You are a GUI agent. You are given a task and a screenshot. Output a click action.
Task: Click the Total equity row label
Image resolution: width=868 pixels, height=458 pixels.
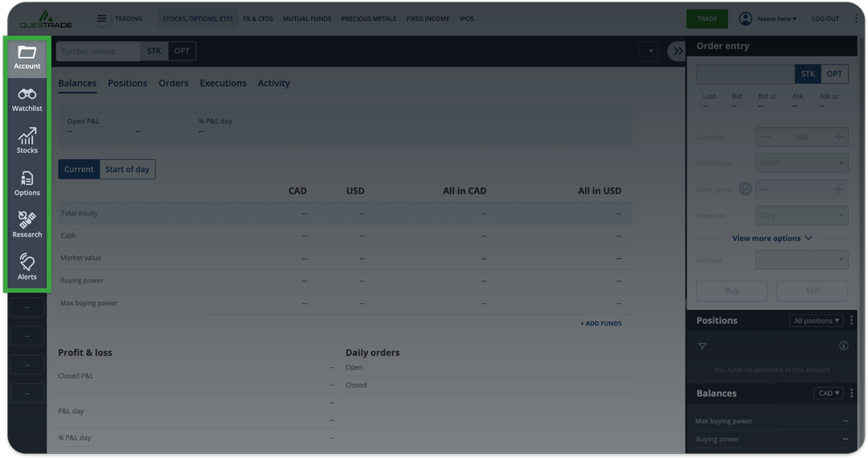(79, 213)
